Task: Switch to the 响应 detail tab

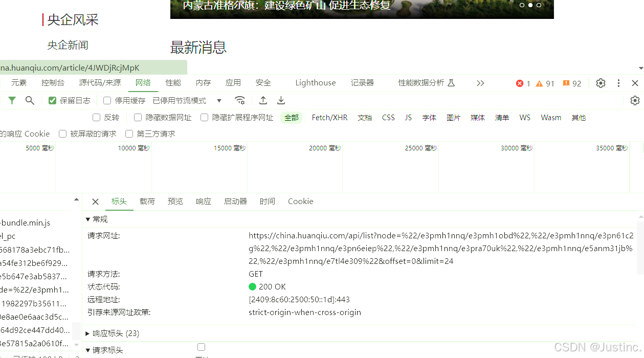Action: [x=204, y=202]
